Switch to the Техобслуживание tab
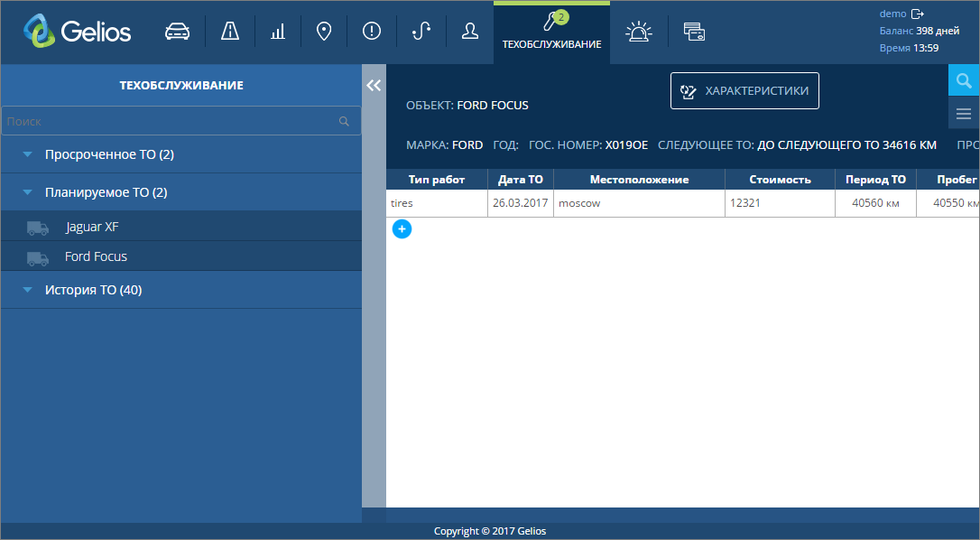The height and width of the screenshot is (540, 980). pyautogui.click(x=551, y=33)
